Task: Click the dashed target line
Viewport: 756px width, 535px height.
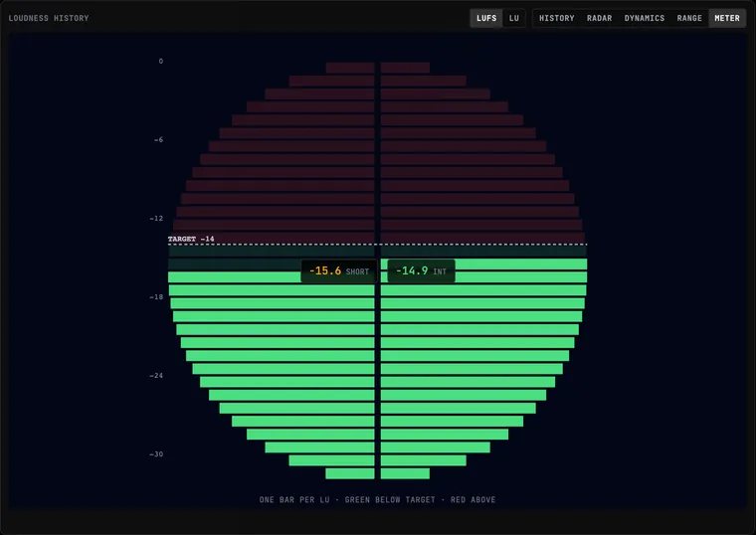Action: tap(378, 245)
